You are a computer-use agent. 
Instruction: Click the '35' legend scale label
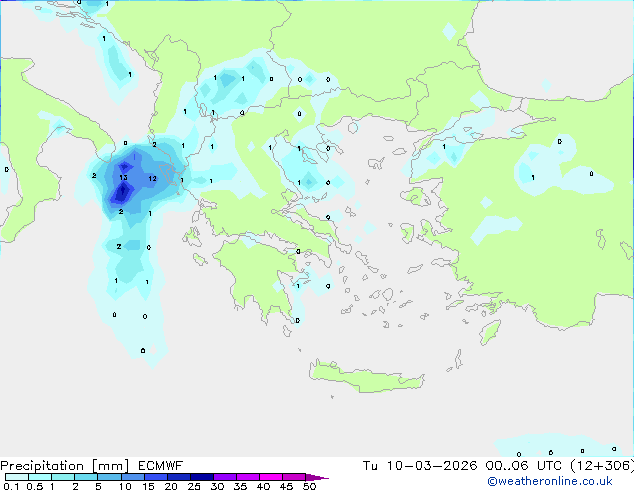(240, 486)
